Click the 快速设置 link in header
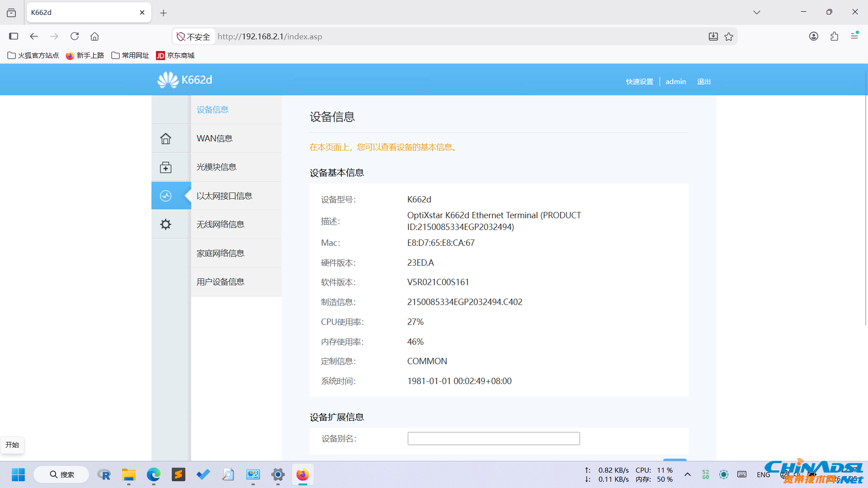This screenshot has width=868, height=488. click(x=639, y=81)
